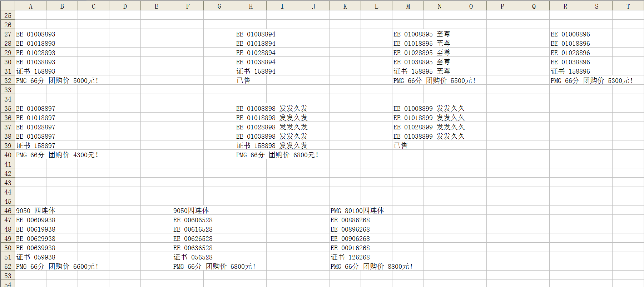This screenshot has height=287, width=644.
Task: Click cell 'EE 01038898 发发久发'
Action: click(x=272, y=136)
